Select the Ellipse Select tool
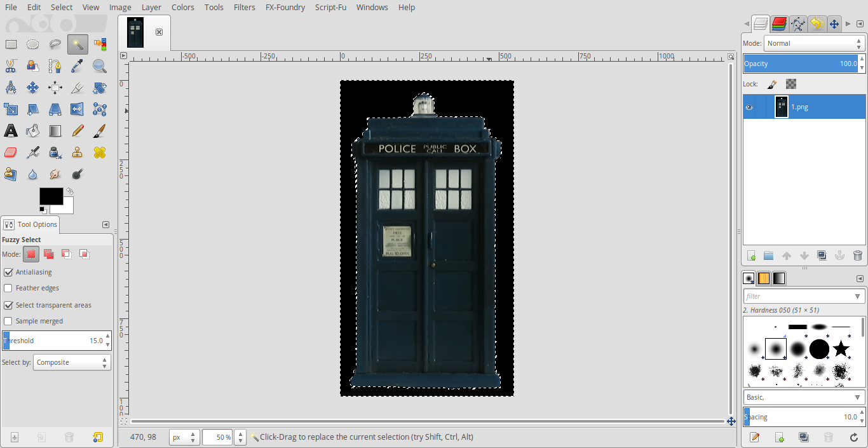Viewport: 868px width, 448px height. point(33,44)
